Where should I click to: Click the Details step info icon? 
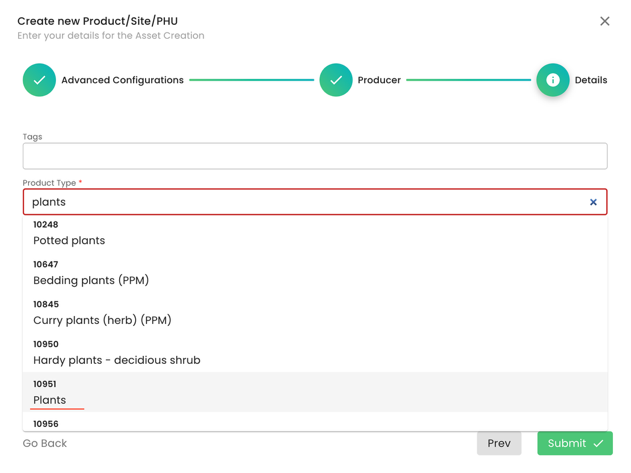coord(552,80)
